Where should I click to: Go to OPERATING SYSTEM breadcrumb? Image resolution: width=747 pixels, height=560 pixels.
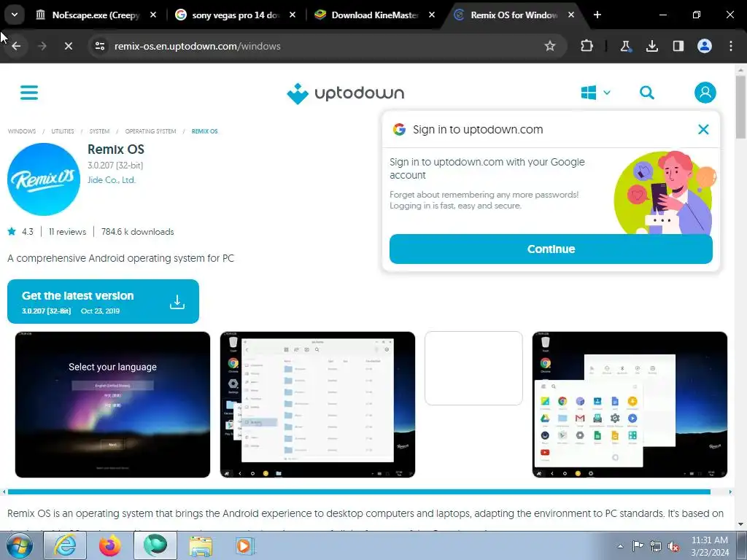pyautogui.click(x=150, y=131)
